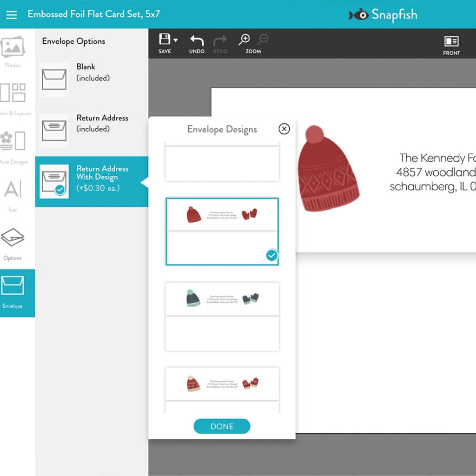Zoom out with the minus magnifier
Screen dimensions: 476x476
pos(263,40)
